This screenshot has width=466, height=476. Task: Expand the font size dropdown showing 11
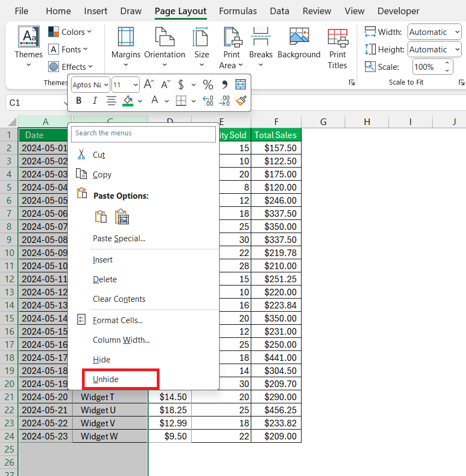click(134, 85)
